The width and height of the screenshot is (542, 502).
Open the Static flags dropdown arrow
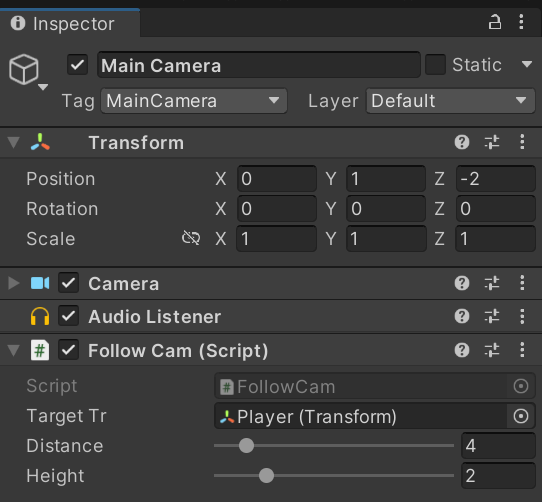coord(527,64)
